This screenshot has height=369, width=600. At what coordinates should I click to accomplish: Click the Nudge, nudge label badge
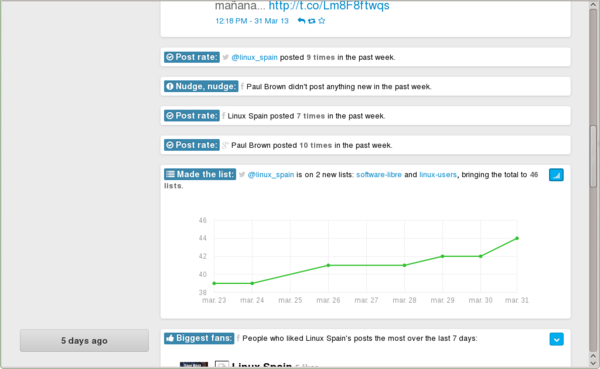coord(201,87)
